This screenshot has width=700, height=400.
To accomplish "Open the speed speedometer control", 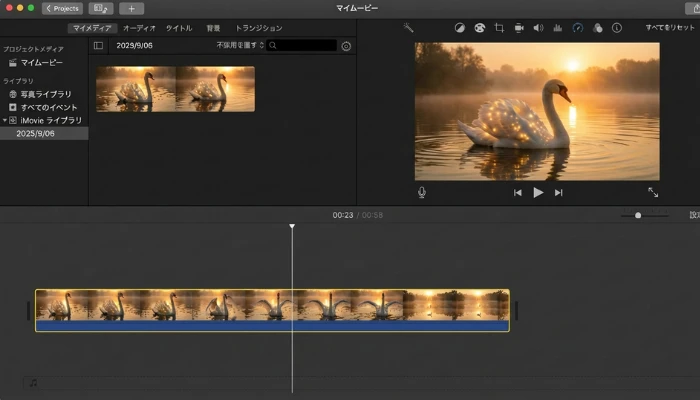I will click(577, 28).
